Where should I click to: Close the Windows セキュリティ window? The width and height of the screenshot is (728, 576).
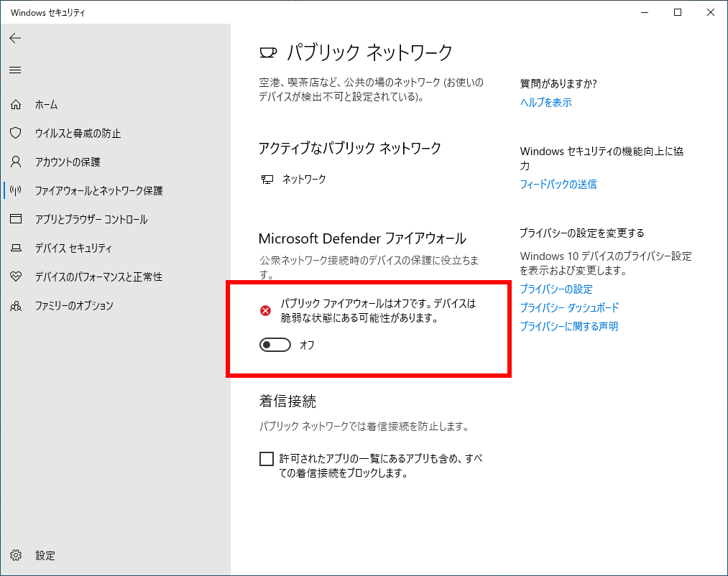tap(710, 12)
